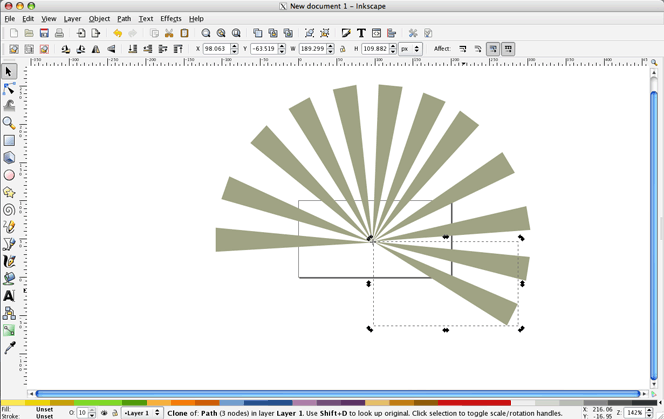Open the Path menu
Screen dimensions: 664x419
124,19
